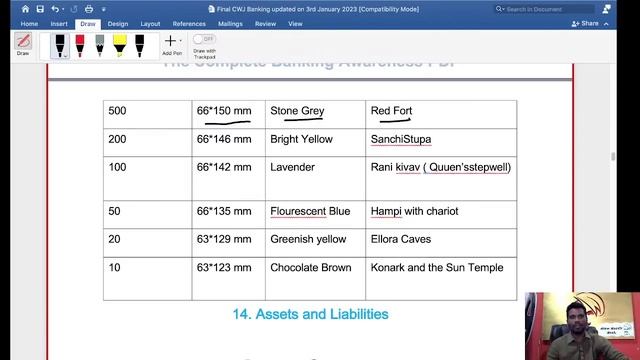Toggle the Draw tool button
This screenshot has width=640, height=360.
click(23, 44)
